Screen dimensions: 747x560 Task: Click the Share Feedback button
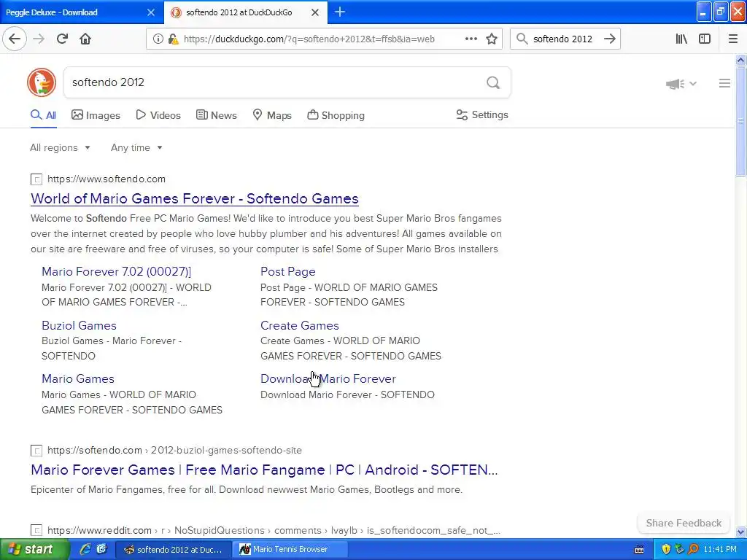684,523
